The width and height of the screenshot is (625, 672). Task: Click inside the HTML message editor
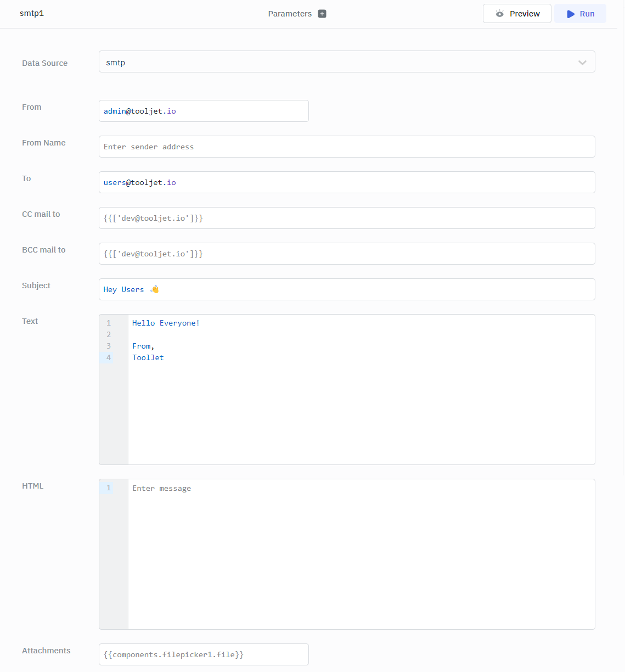click(x=361, y=555)
